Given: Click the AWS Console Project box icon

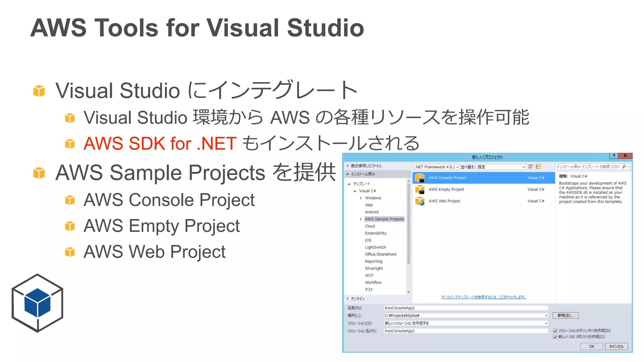Looking at the screenshot, I should coord(420,178).
